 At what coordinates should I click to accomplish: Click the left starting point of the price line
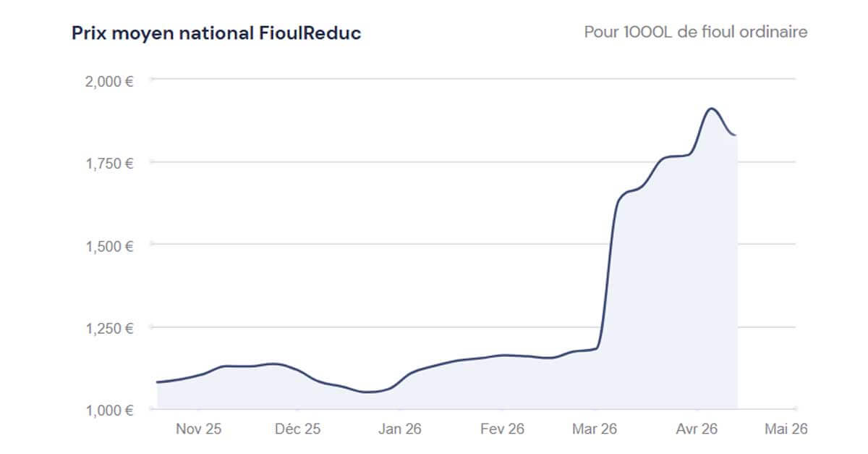click(158, 382)
